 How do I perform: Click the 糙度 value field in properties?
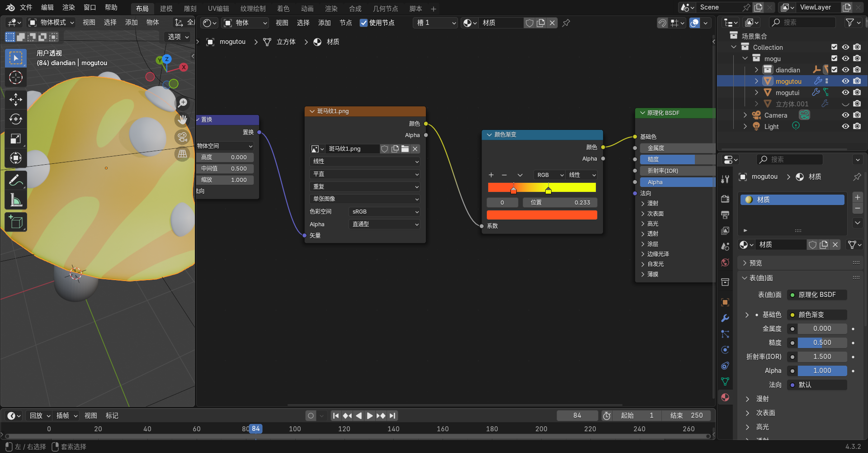coord(821,343)
